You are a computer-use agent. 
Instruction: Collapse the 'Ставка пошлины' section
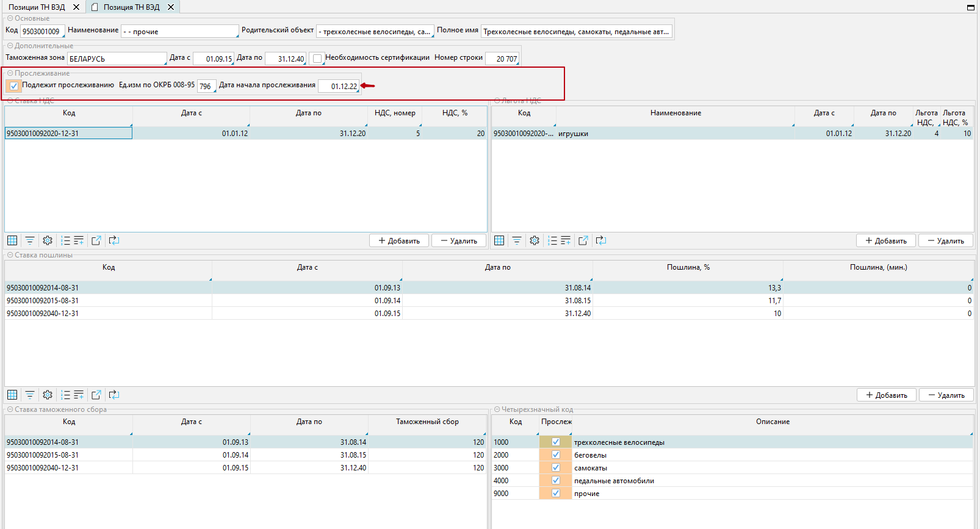click(x=10, y=255)
